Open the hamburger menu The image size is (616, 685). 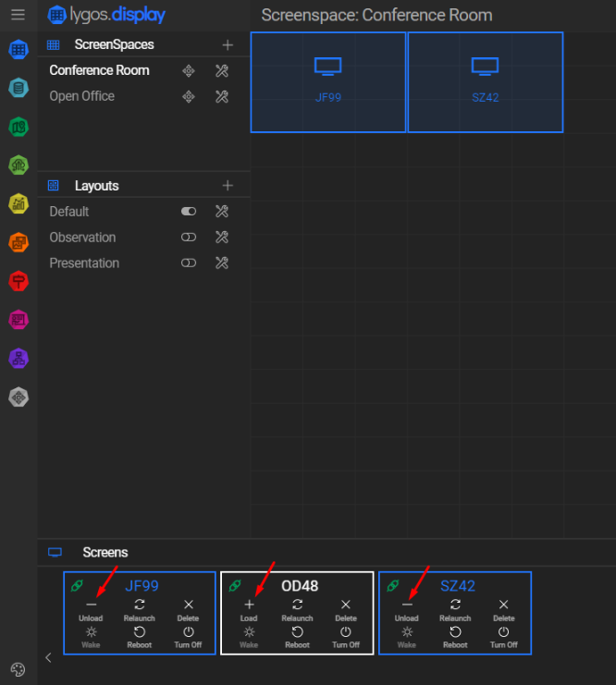(x=18, y=15)
